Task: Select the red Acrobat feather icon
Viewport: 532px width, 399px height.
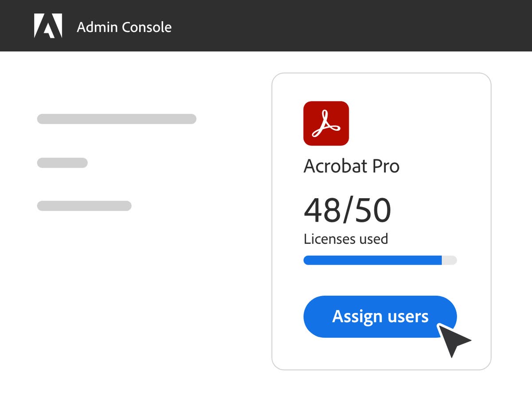Action: point(326,123)
